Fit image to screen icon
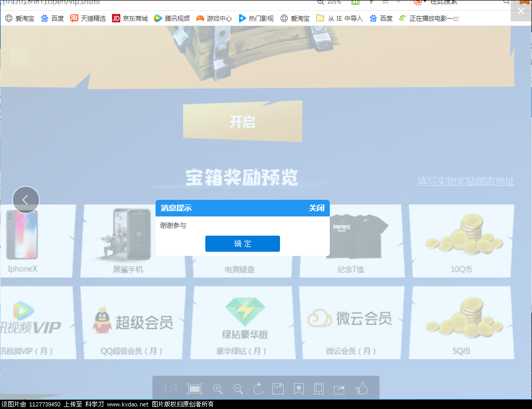Viewport: 532px width, 409px height. pos(195,389)
